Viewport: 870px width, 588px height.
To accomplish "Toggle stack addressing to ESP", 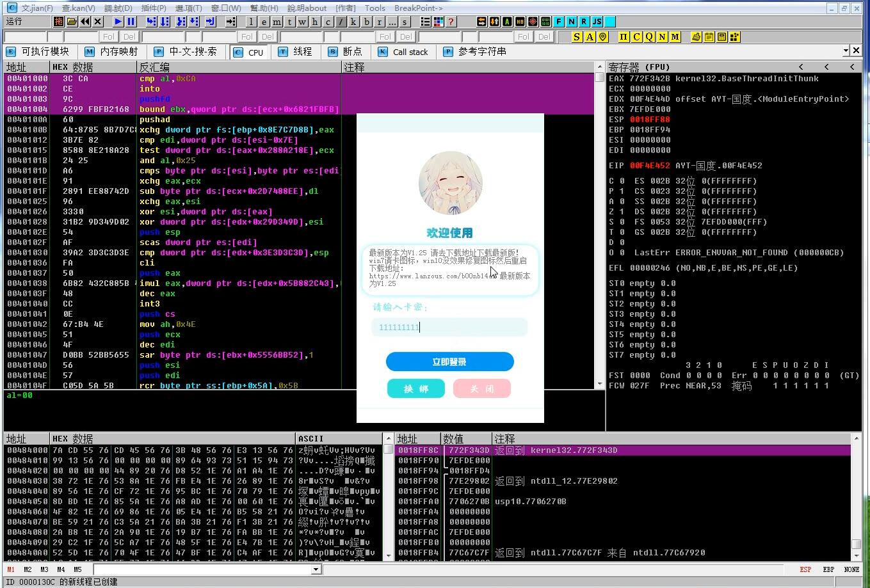I will tap(805, 569).
